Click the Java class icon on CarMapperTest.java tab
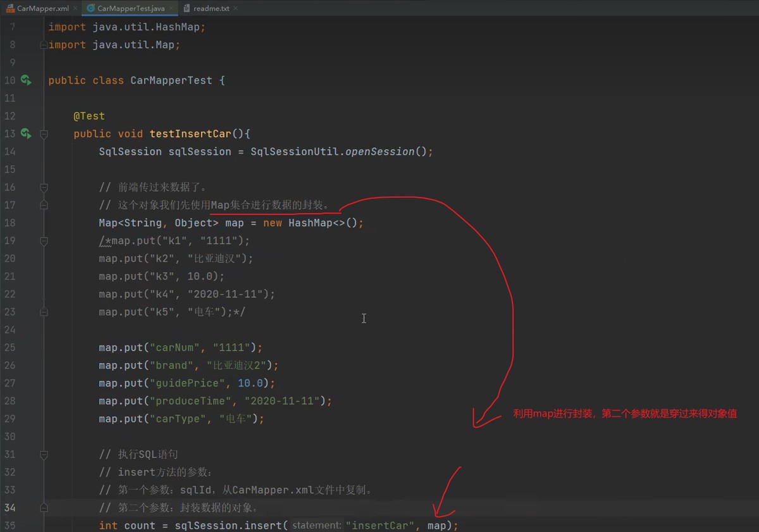 click(x=90, y=8)
